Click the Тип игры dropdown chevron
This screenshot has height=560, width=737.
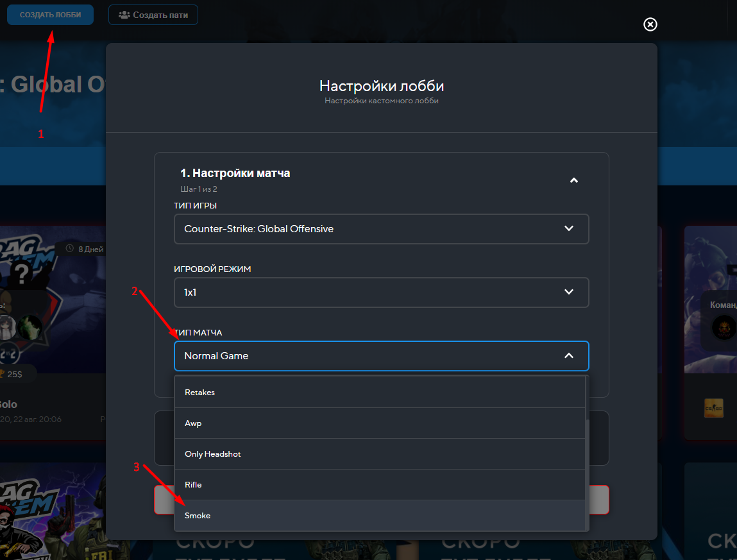(x=569, y=228)
